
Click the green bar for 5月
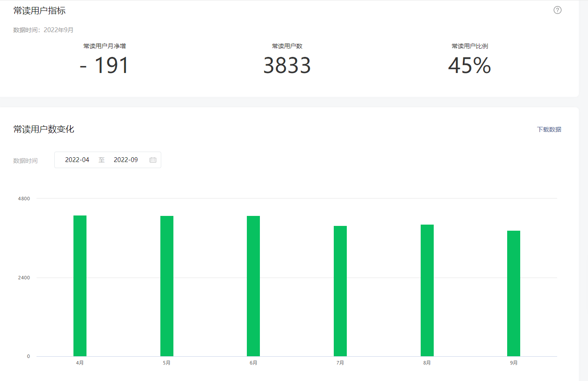[167, 286]
